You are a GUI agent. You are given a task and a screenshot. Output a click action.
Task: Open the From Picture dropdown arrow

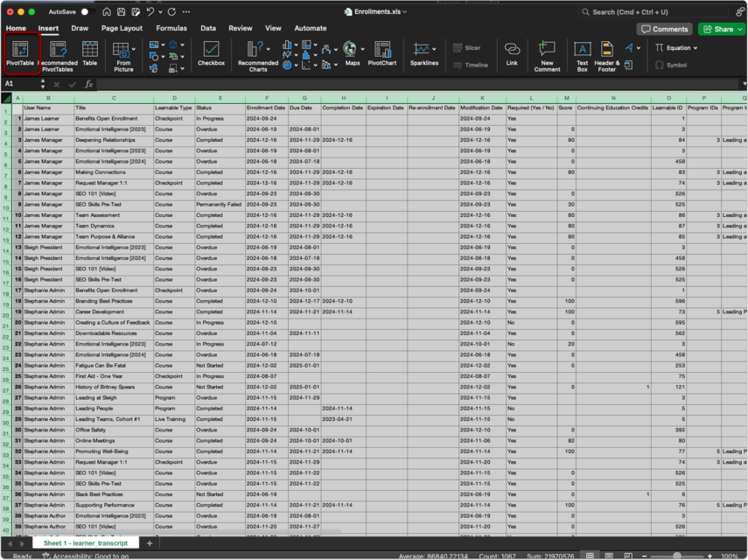pyautogui.click(x=134, y=49)
